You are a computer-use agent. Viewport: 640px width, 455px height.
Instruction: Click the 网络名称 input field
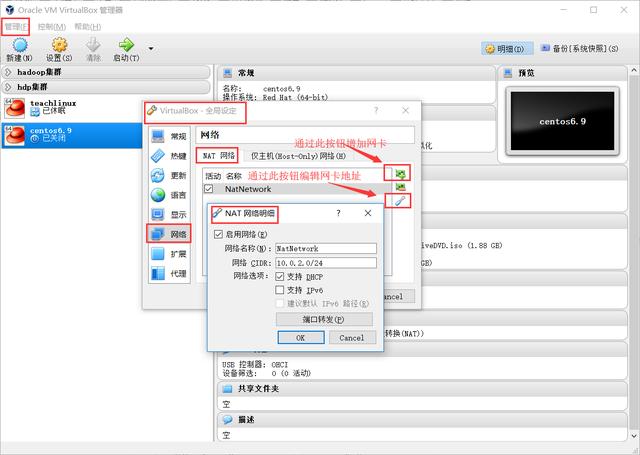(x=326, y=249)
